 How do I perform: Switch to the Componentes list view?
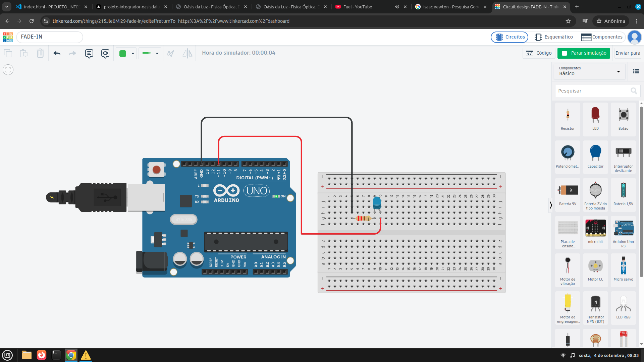(602, 37)
